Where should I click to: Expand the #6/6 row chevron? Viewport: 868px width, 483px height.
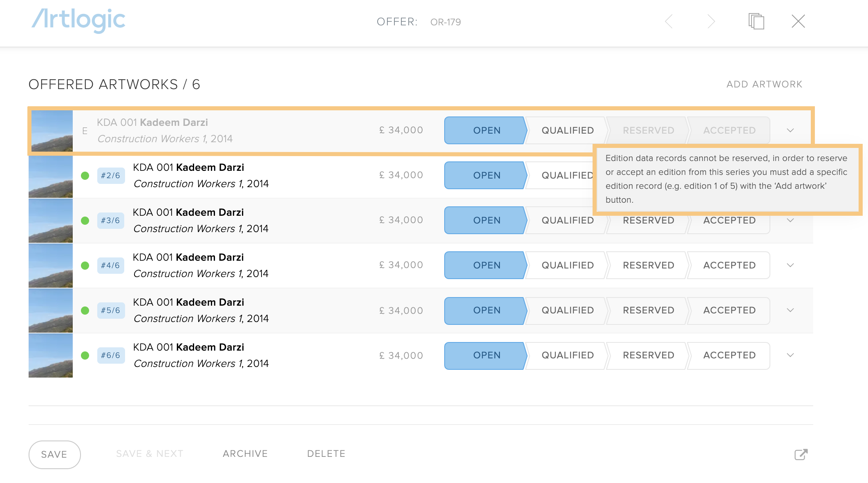coord(790,355)
